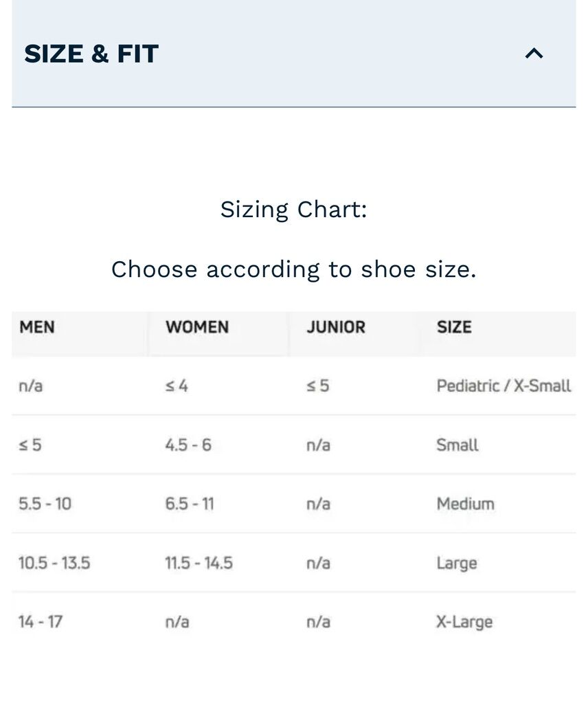Select the Large size cell
This screenshot has width=588, height=701.
(457, 564)
